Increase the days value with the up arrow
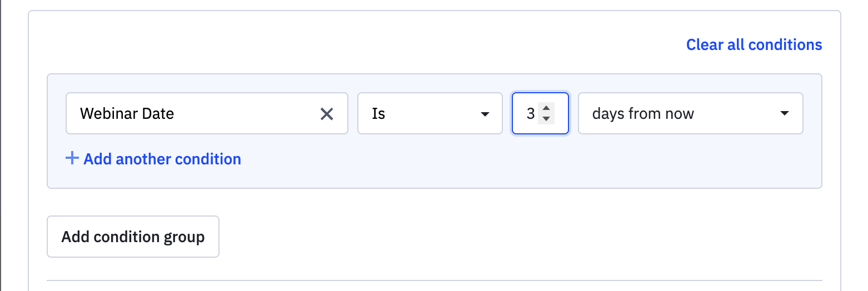 [546, 109]
